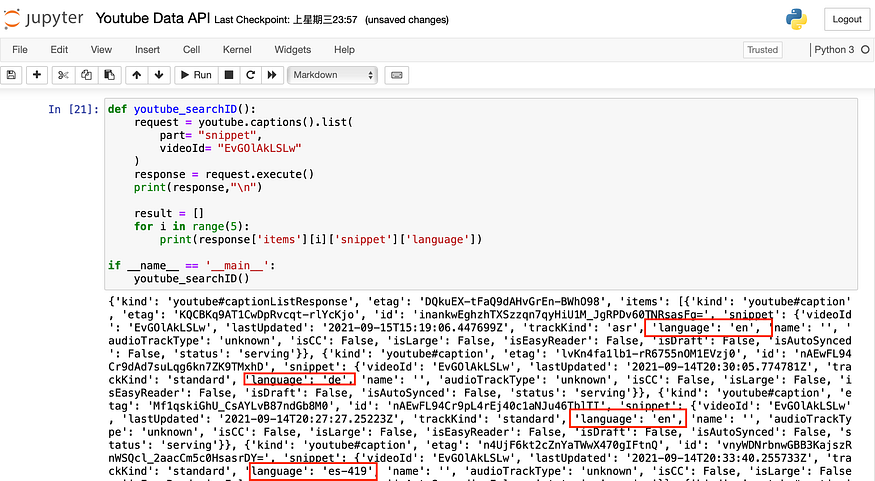Click the Logout button
The image size is (875, 481).
click(847, 19)
